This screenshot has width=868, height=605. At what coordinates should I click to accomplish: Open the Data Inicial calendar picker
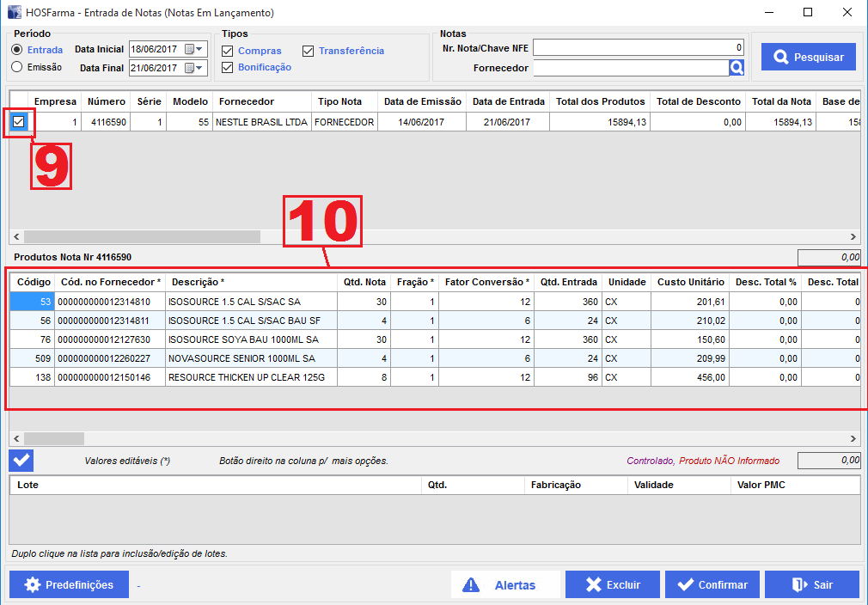click(x=190, y=49)
